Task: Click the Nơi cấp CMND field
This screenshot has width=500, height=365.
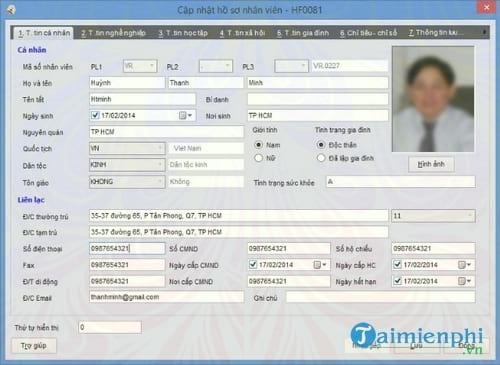Action: click(x=289, y=281)
